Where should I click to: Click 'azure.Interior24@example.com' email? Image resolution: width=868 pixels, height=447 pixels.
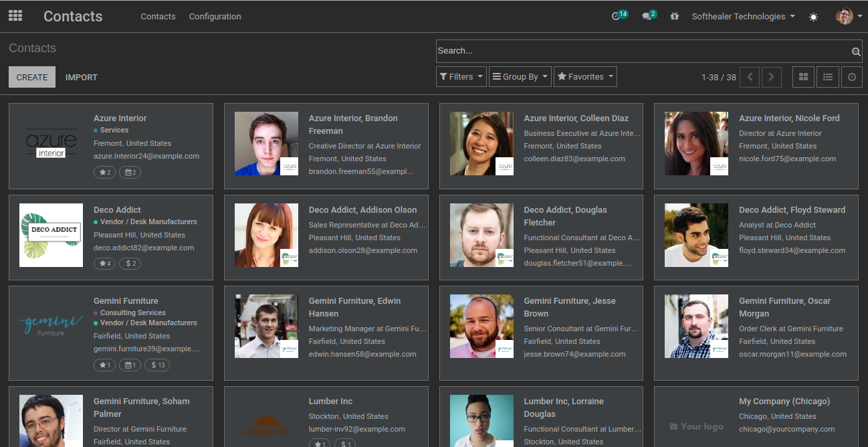(x=146, y=156)
